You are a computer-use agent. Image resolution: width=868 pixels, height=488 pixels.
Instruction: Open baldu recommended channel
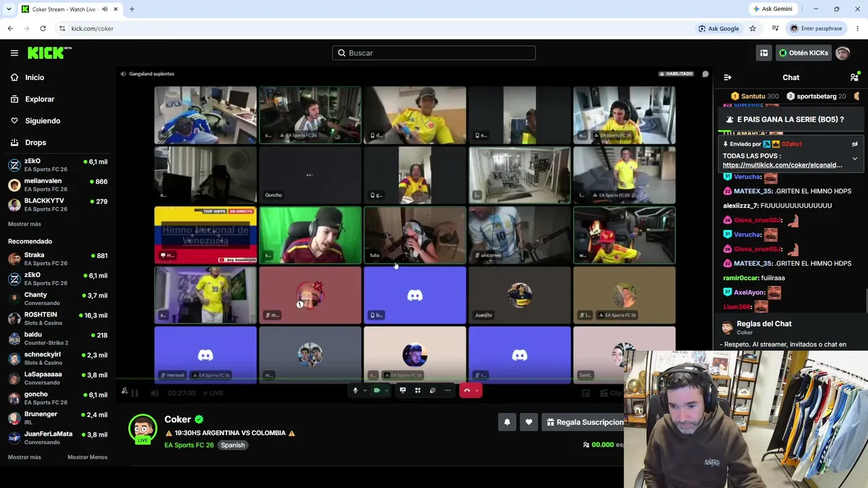point(58,338)
